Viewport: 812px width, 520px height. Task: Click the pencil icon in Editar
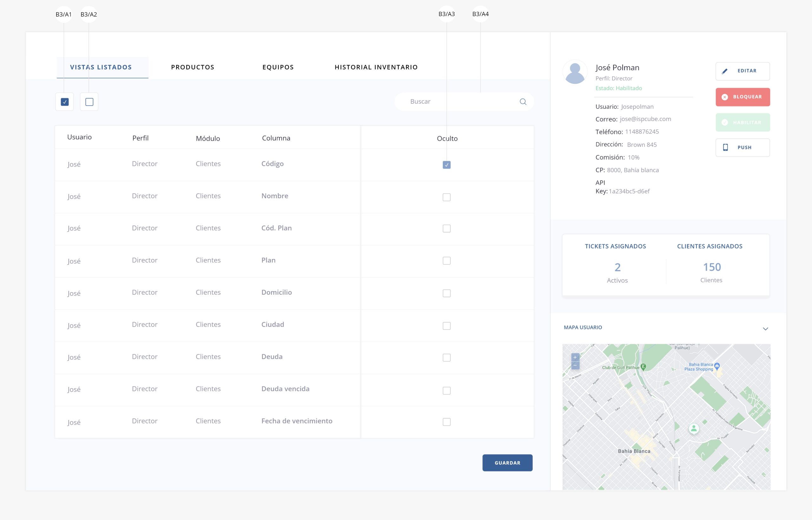pos(724,71)
